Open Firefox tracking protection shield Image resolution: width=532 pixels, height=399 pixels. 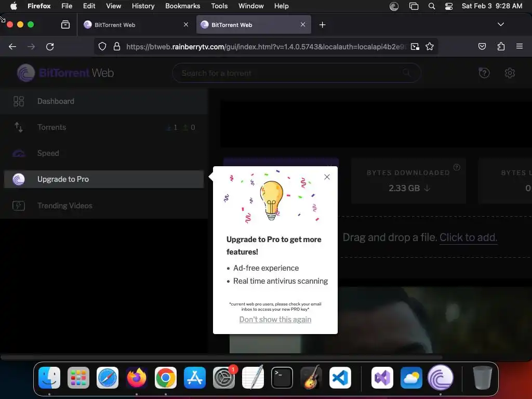point(102,46)
